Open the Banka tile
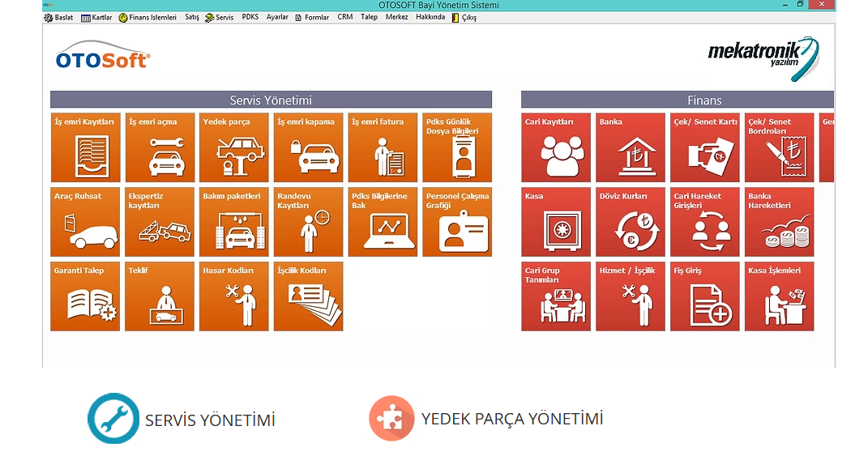This screenshot has height=456, width=868. (630, 147)
